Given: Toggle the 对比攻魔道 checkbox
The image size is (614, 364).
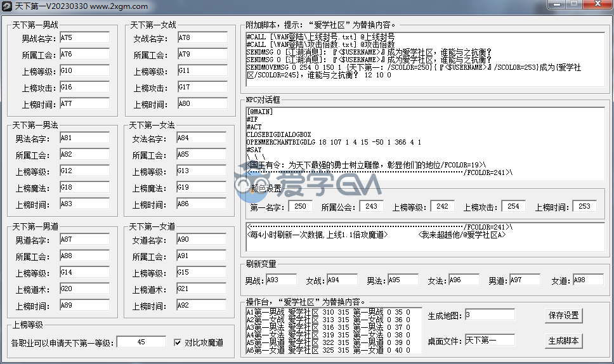Looking at the screenshot, I should pyautogui.click(x=178, y=342).
